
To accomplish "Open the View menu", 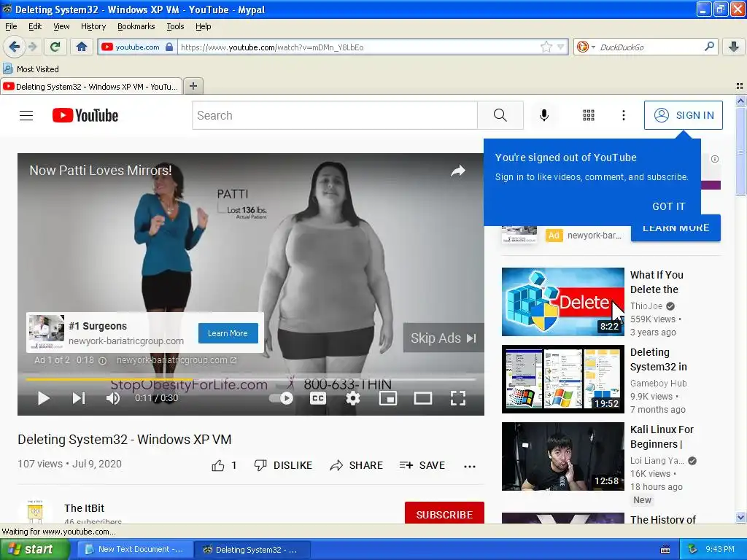I will [61, 27].
